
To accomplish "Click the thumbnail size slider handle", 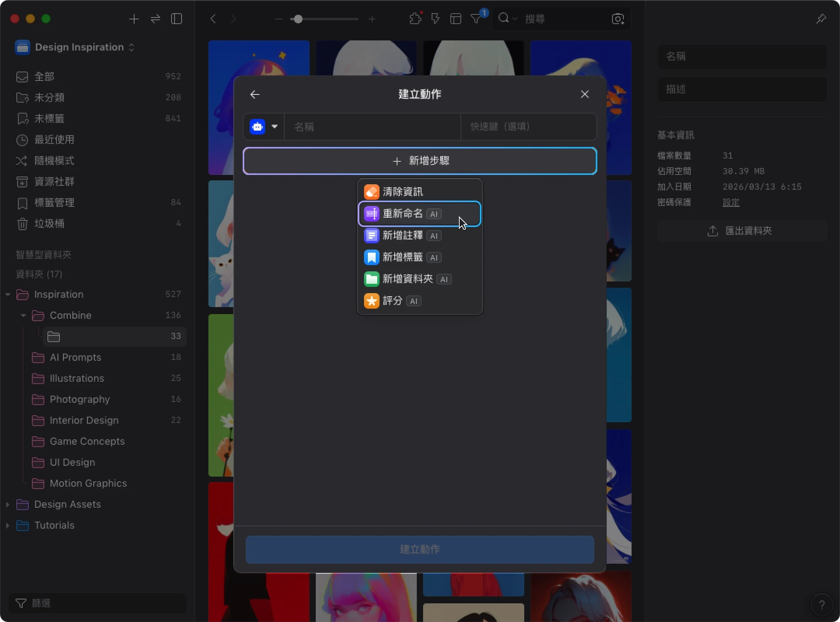I will pyautogui.click(x=298, y=19).
